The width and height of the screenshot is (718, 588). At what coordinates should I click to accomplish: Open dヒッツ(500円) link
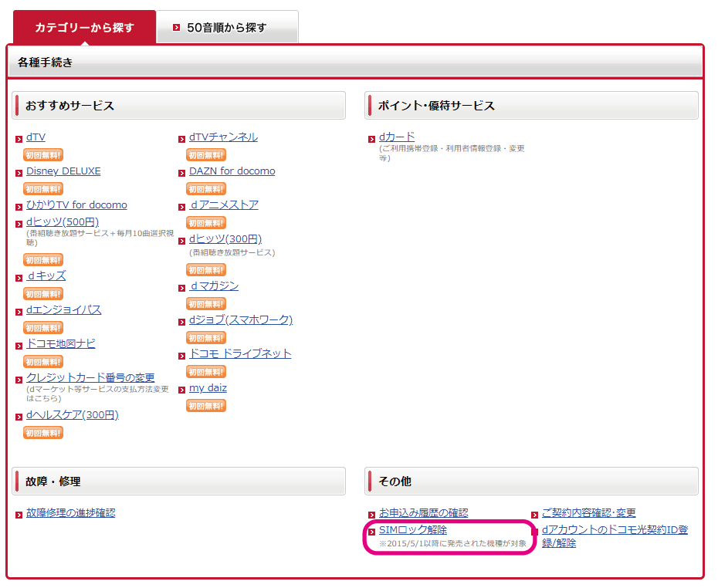63,222
